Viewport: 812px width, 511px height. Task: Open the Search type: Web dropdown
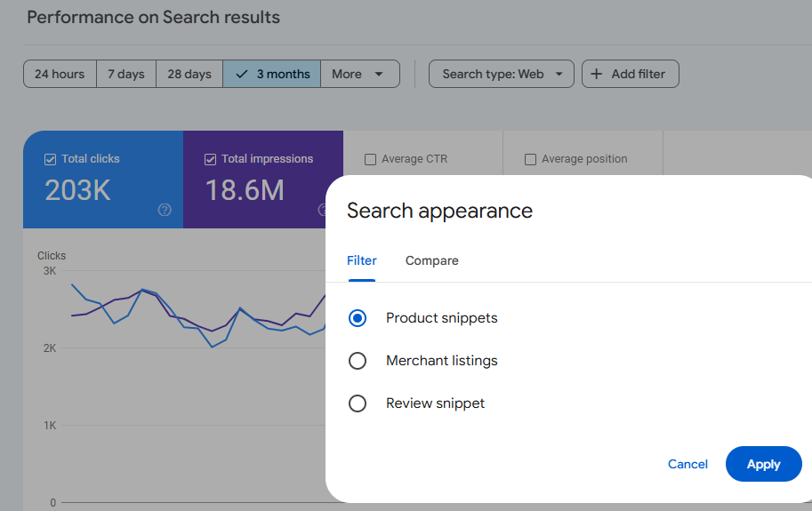click(502, 74)
